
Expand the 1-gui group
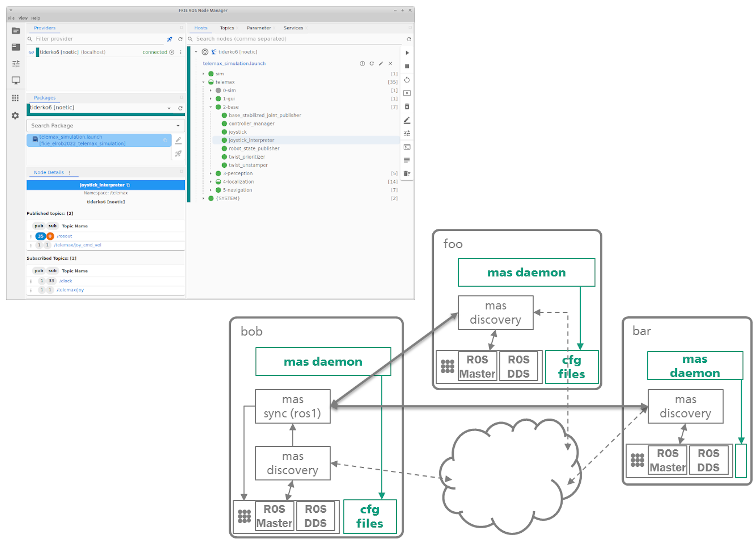click(211, 98)
